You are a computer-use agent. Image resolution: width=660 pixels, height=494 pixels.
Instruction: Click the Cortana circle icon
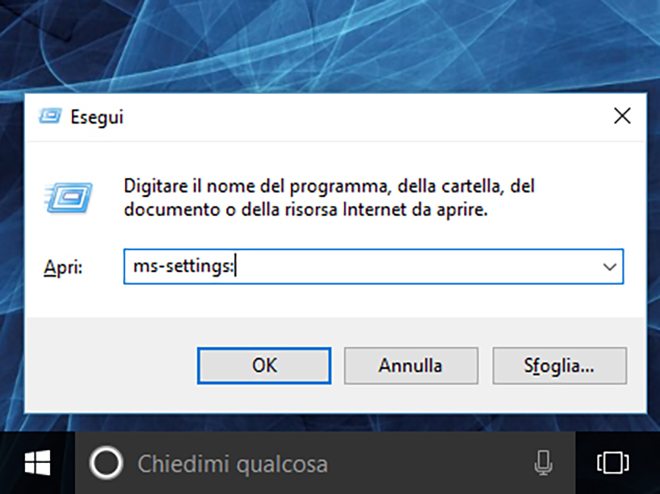pyautogui.click(x=107, y=463)
